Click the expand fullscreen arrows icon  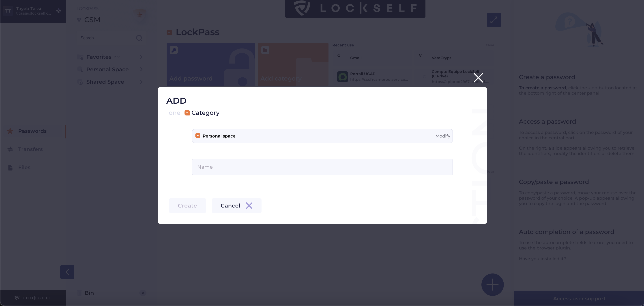click(494, 20)
